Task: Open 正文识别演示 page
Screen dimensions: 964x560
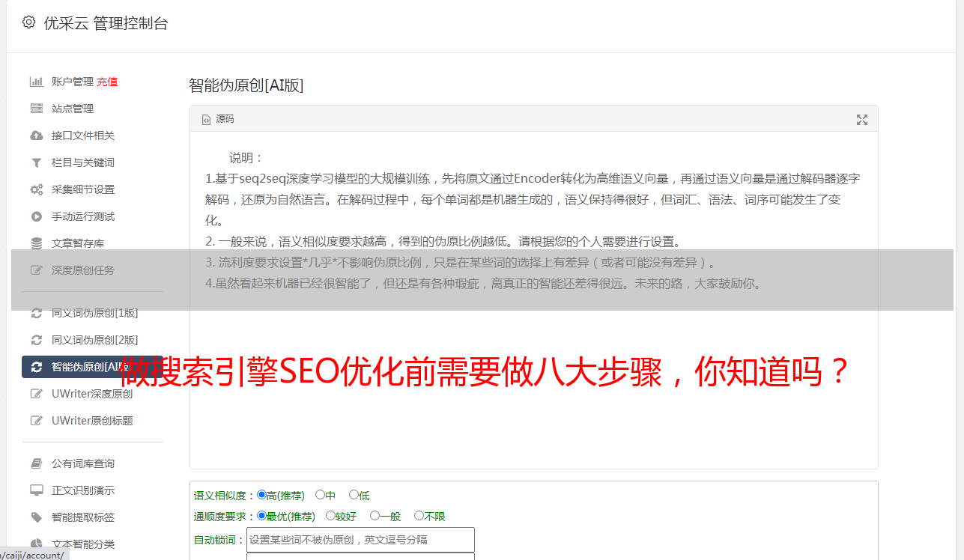Action: 83,490
